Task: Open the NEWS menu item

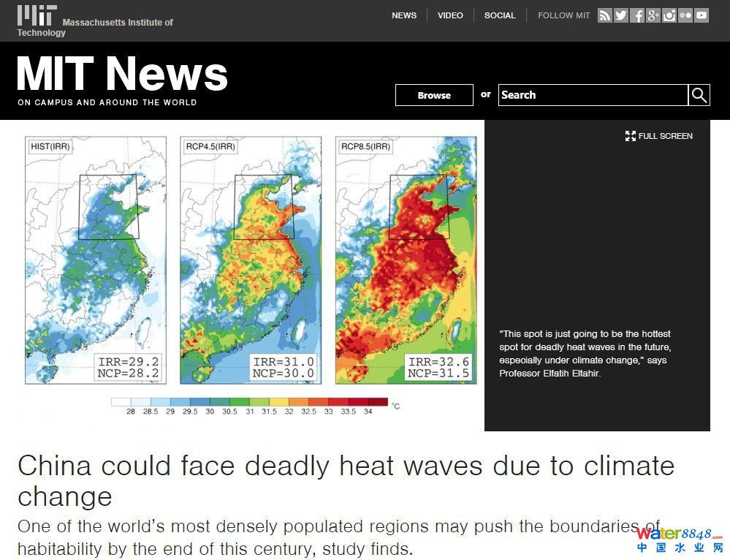Action: pos(404,15)
